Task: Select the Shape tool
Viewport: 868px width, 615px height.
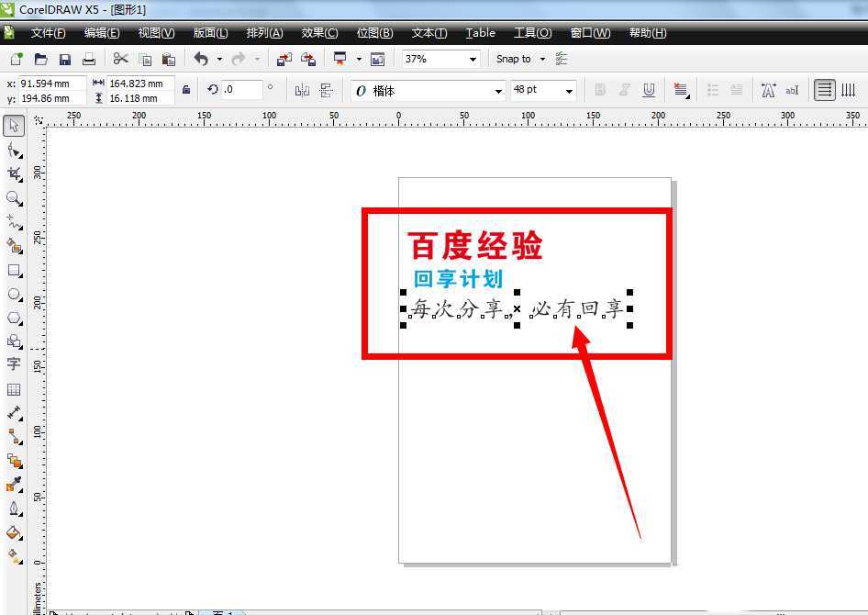Action: pyautogui.click(x=14, y=150)
